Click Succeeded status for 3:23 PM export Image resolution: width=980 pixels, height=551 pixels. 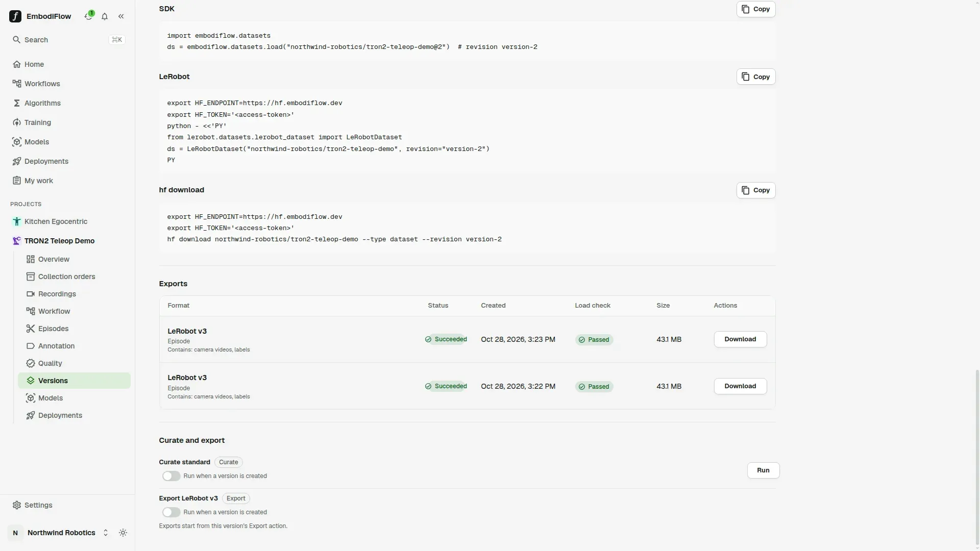[446, 339]
